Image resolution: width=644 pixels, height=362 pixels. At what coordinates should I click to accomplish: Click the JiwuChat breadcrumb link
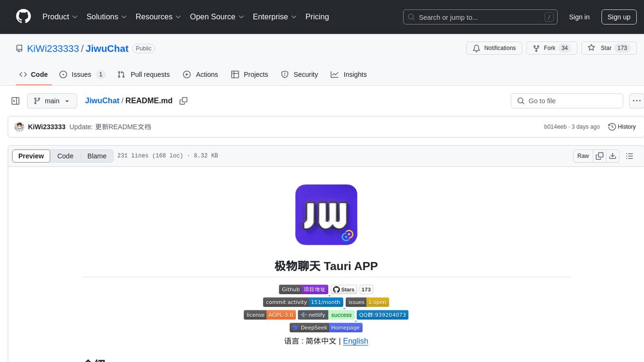[x=102, y=101]
